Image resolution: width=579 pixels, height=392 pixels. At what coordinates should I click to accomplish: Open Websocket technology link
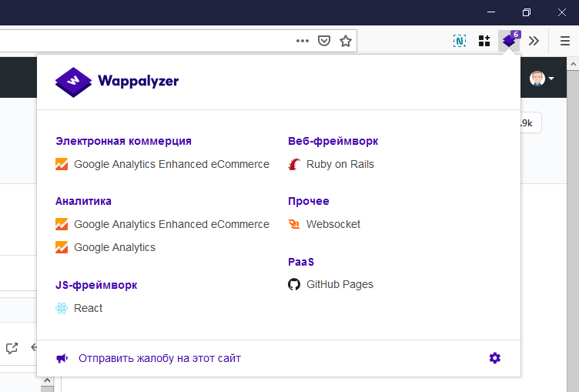tap(333, 224)
